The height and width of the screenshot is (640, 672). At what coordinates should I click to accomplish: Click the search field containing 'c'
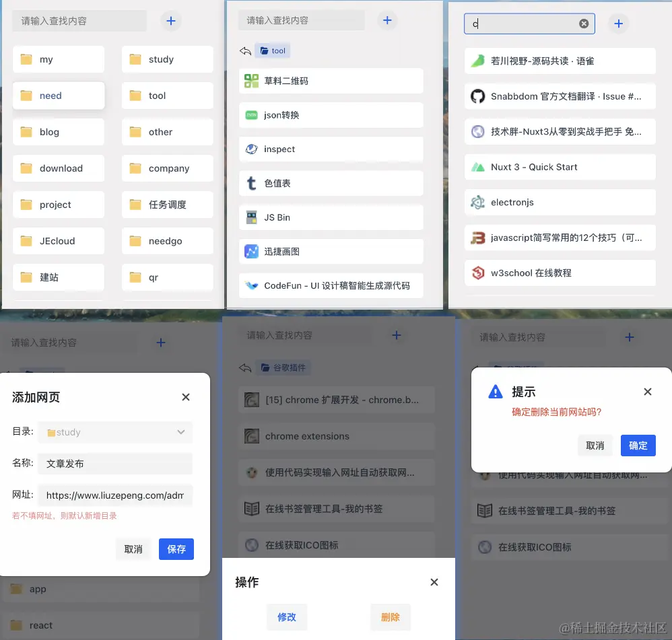pos(529,24)
